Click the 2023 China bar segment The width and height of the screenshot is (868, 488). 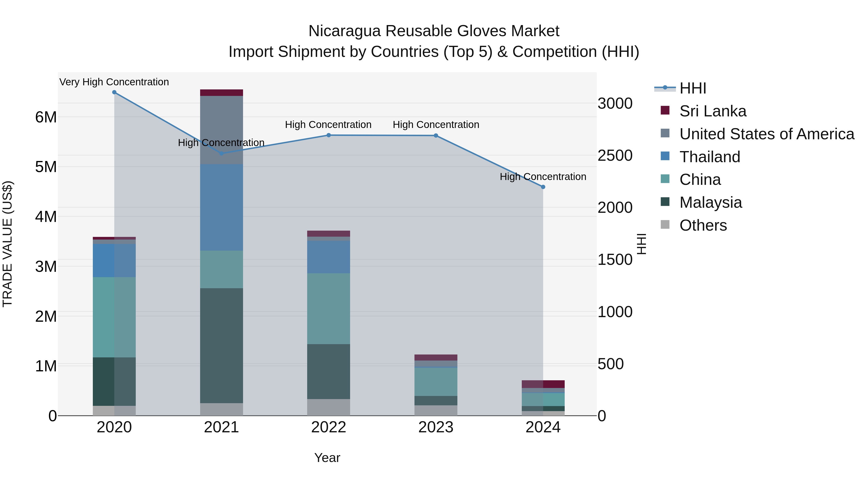pyautogui.click(x=436, y=382)
